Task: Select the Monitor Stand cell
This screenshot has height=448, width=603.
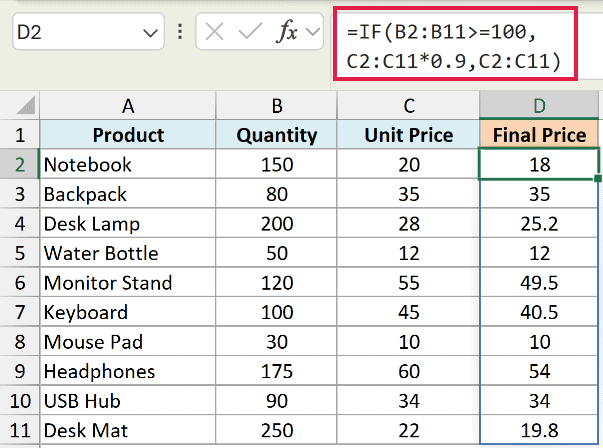Action: pos(128,282)
